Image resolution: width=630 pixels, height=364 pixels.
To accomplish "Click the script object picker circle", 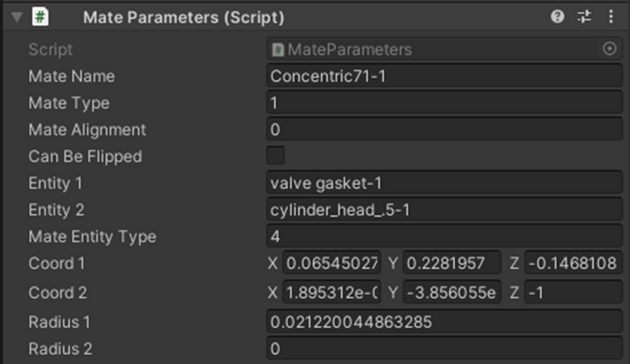I will point(609,49).
